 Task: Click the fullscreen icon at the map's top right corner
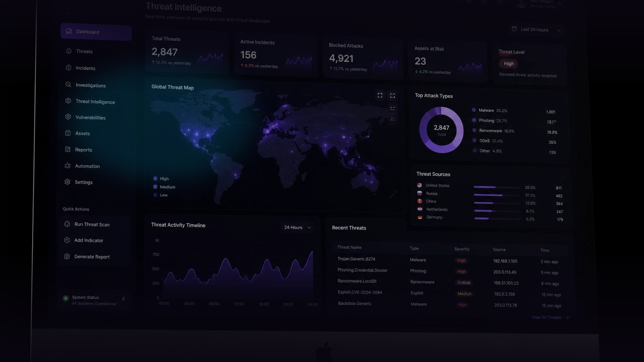392,96
